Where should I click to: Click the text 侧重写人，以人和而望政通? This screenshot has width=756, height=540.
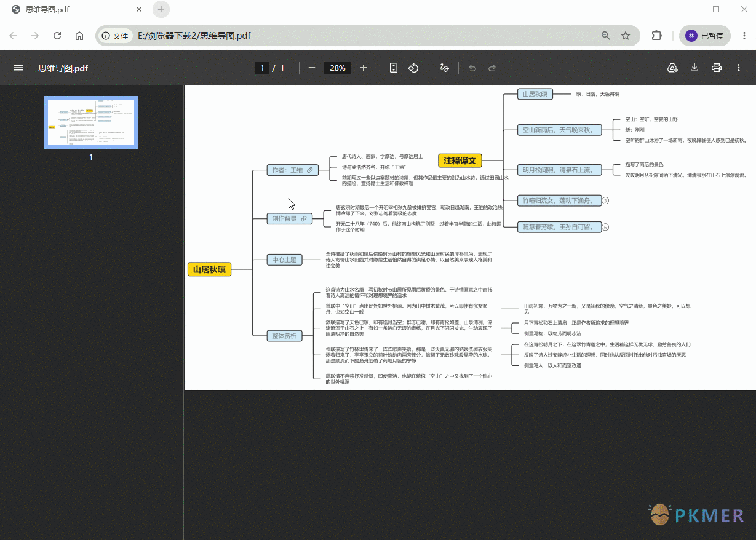pos(552,365)
